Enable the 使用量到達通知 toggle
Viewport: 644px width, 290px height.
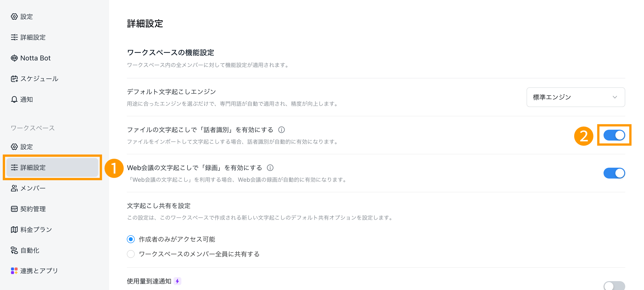click(x=614, y=286)
